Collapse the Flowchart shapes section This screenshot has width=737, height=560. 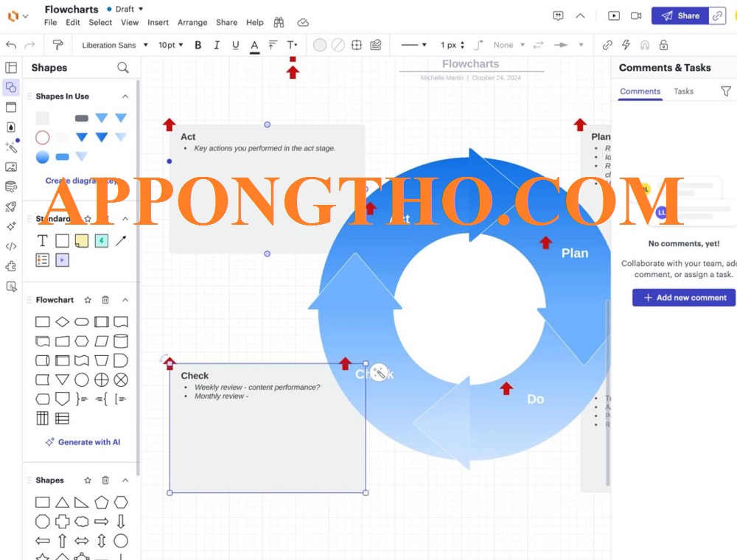(x=125, y=300)
